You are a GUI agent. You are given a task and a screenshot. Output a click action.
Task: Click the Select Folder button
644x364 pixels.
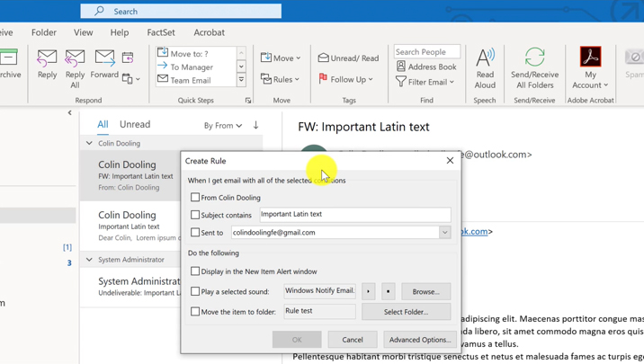pos(406,312)
